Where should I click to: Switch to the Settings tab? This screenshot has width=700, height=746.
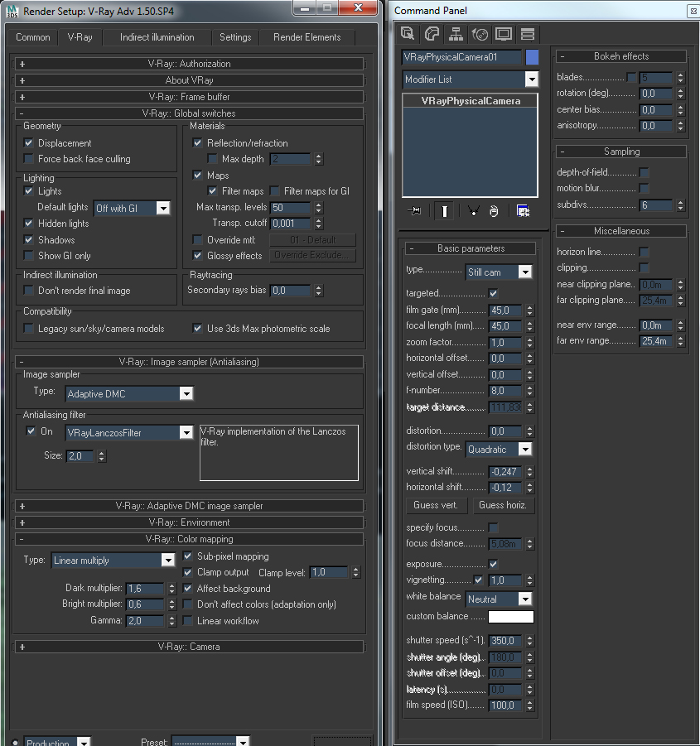pyautogui.click(x=235, y=37)
